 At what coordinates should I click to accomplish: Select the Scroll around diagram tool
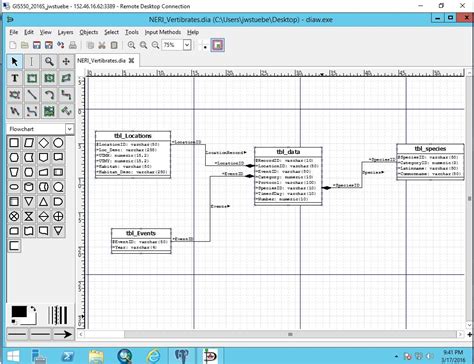[66, 62]
